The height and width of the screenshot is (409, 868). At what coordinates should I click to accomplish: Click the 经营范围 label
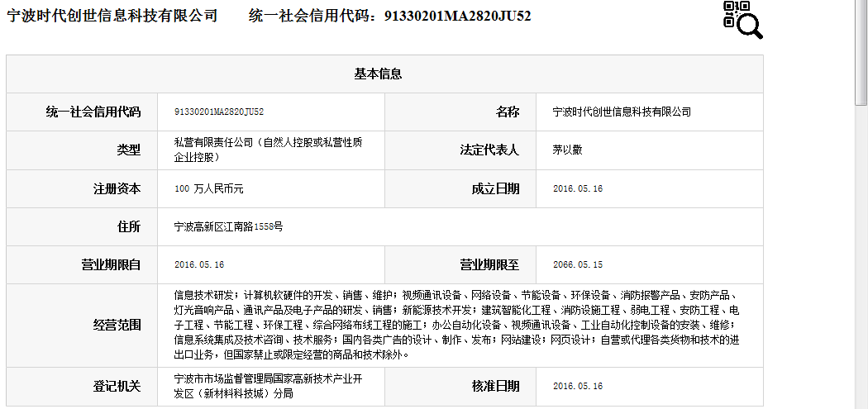(117, 325)
